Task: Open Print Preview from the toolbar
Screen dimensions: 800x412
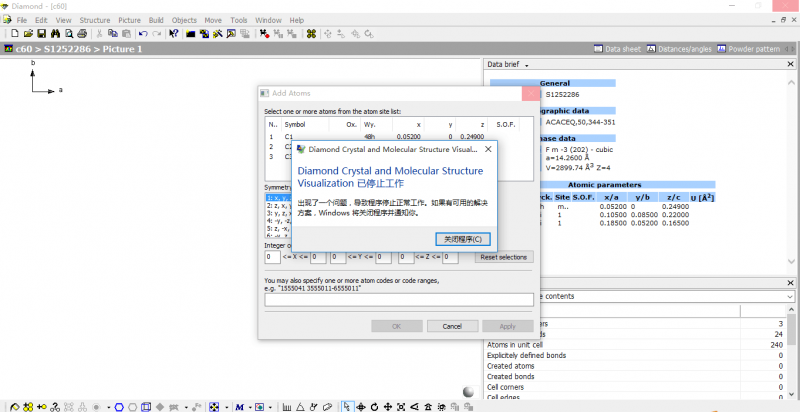Action: [x=68, y=34]
